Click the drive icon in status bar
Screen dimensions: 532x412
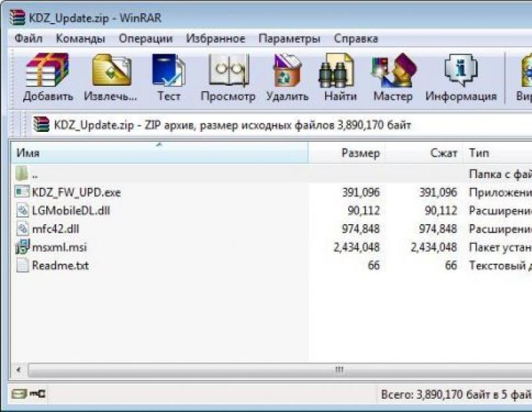[x=19, y=394]
